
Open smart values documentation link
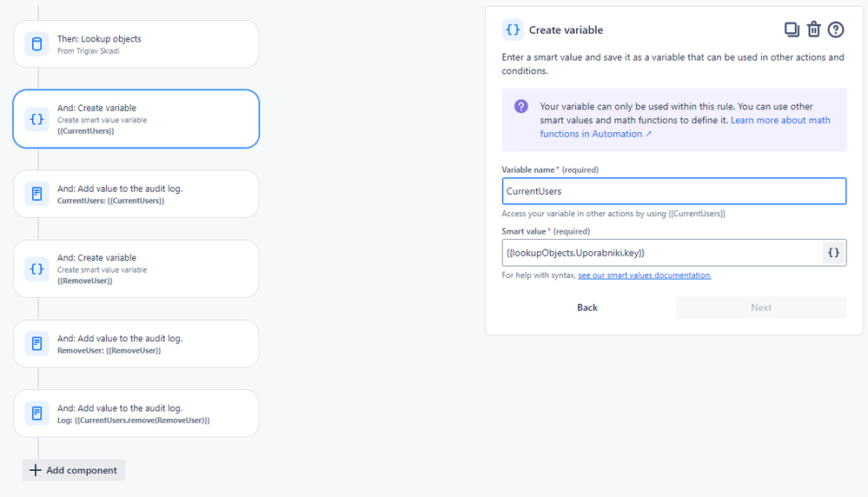(x=645, y=275)
